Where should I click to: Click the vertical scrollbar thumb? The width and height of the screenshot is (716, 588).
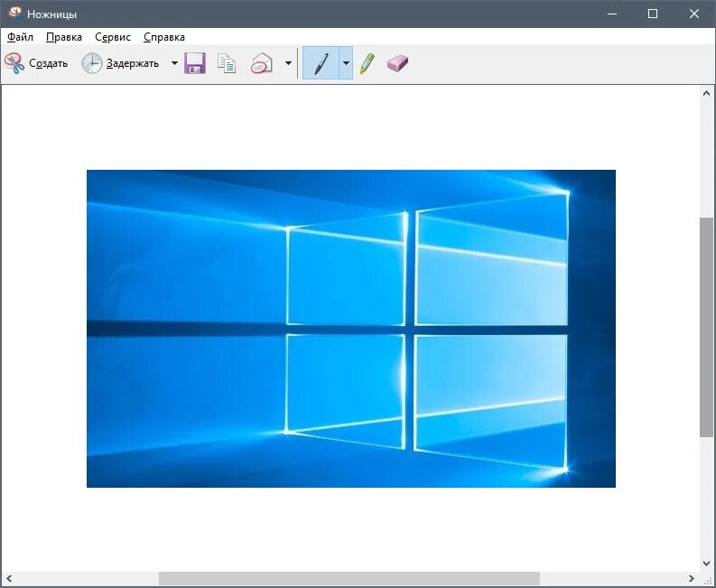706,327
